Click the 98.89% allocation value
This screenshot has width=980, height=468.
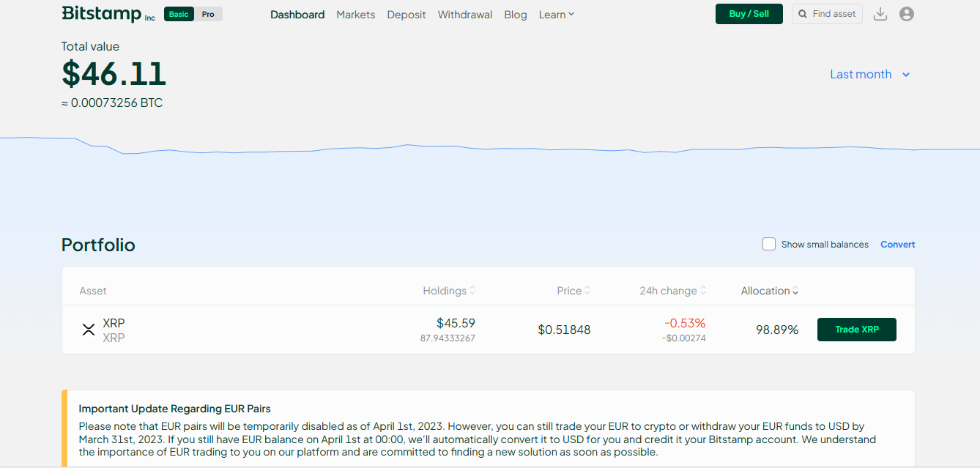pos(777,330)
